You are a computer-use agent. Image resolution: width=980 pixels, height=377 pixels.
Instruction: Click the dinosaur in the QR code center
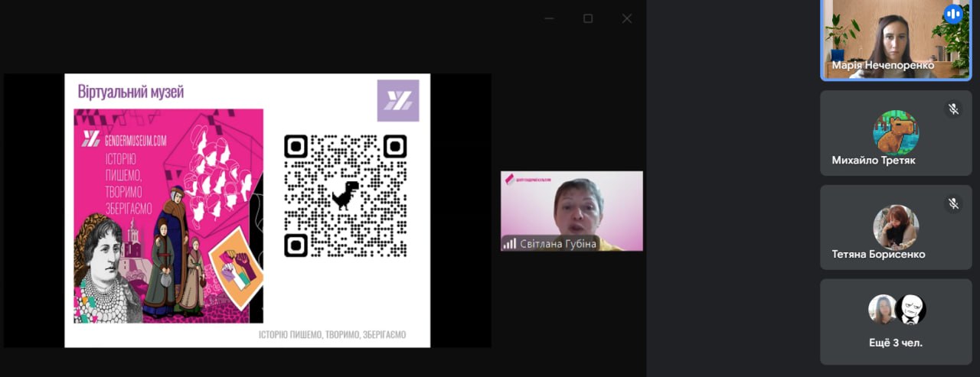[345, 196]
